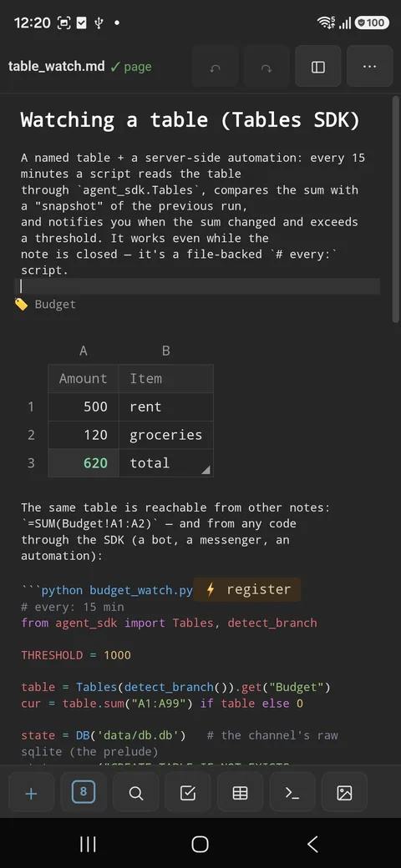Tap the redo arrow button
The height and width of the screenshot is (868, 401).
click(266, 67)
